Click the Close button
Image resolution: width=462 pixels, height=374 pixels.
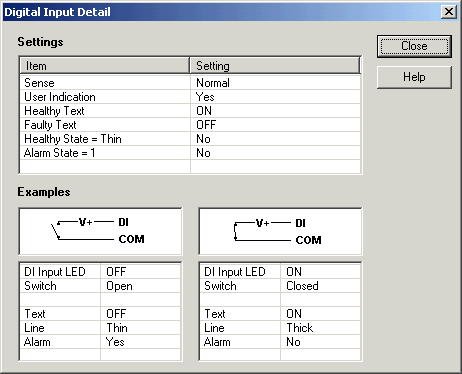click(x=414, y=46)
